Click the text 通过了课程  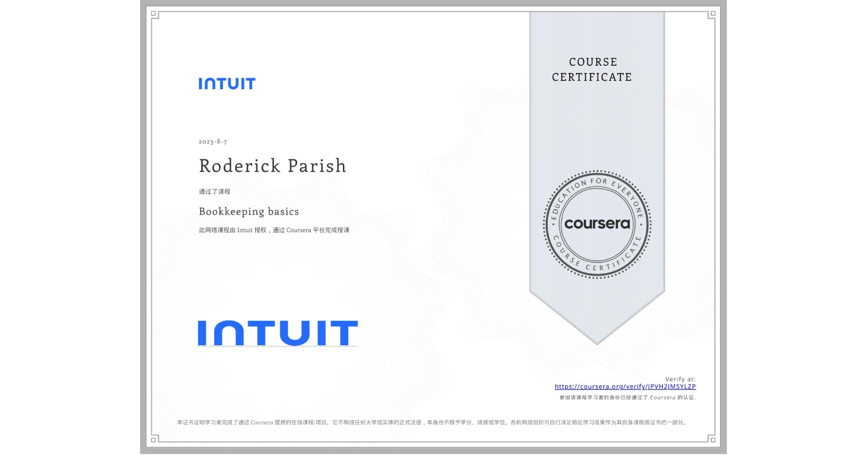215,192
